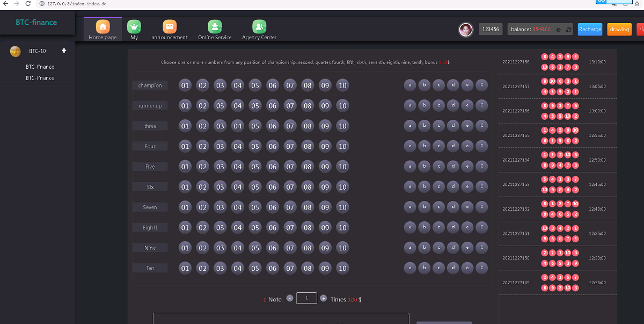Select number 08 in runner up row
644x324 pixels.
(x=308, y=106)
